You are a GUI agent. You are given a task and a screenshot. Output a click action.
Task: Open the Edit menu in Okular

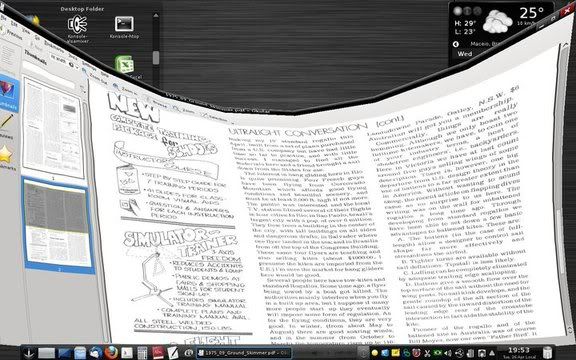point(14,24)
